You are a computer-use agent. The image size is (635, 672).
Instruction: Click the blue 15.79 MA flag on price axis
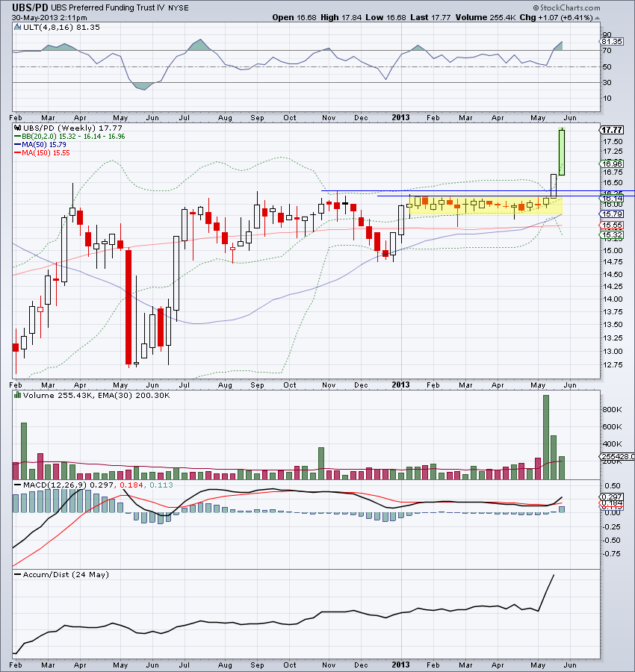click(611, 214)
